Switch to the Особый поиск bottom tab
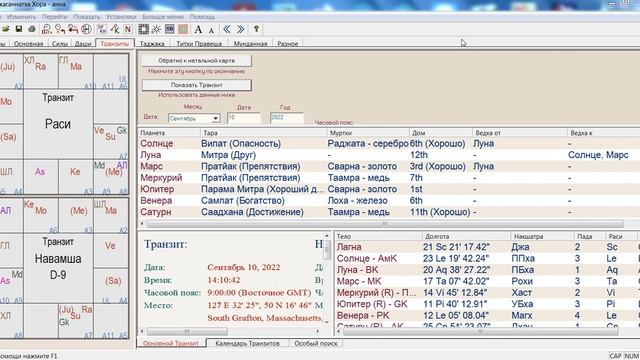The width and height of the screenshot is (640, 360). tap(316, 344)
